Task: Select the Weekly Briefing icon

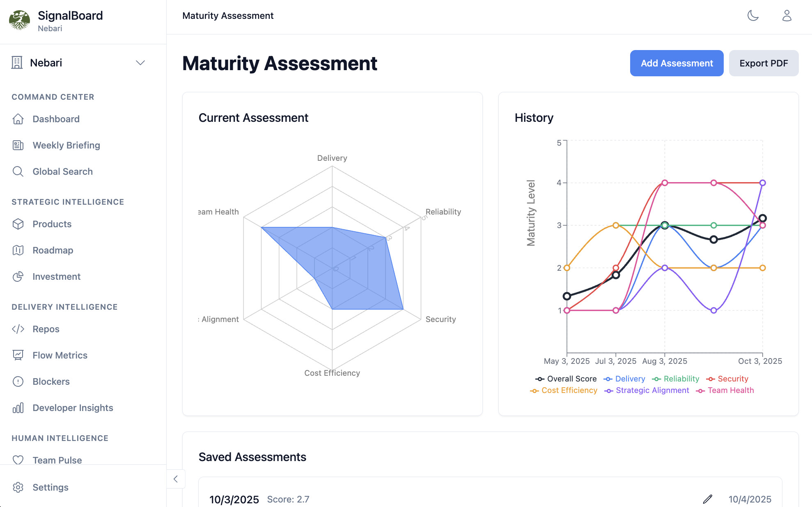Action: [x=18, y=145]
